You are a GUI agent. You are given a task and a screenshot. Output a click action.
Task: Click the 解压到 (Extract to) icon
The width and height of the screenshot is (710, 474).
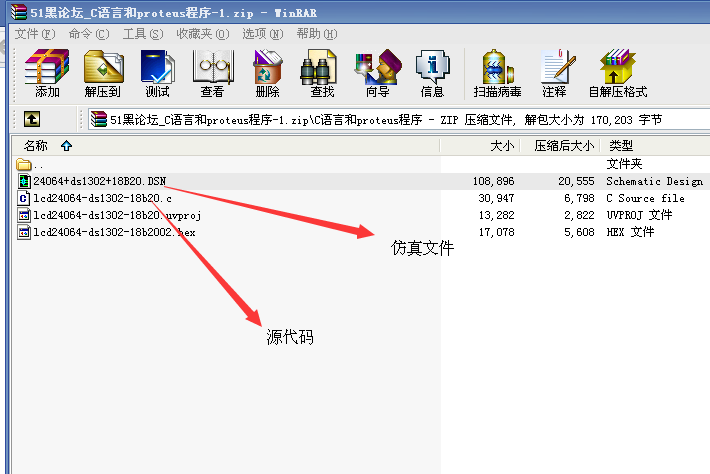[x=103, y=67]
